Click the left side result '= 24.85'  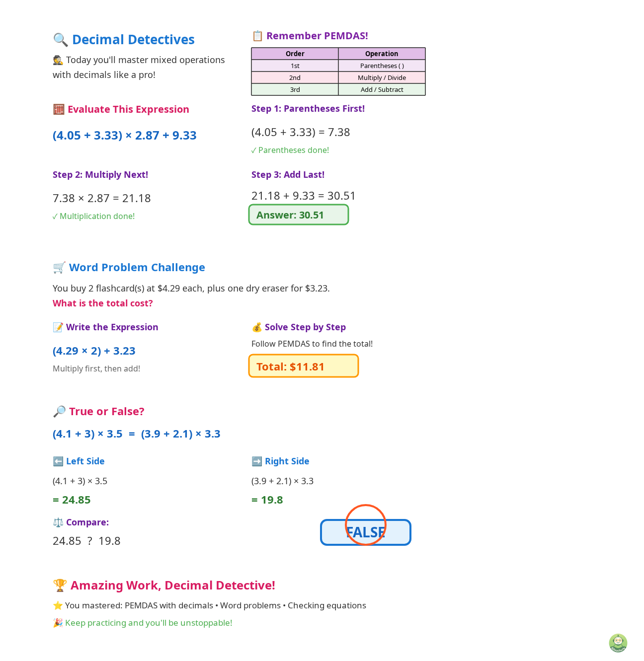click(x=72, y=500)
